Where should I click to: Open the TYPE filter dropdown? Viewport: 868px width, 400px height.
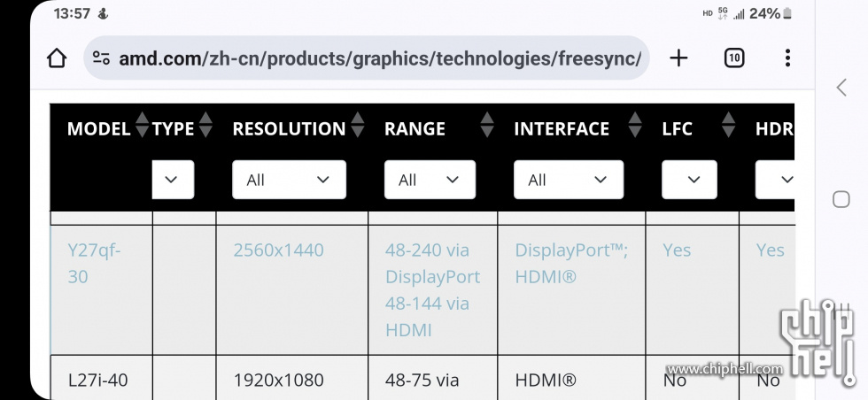pyautogui.click(x=173, y=180)
